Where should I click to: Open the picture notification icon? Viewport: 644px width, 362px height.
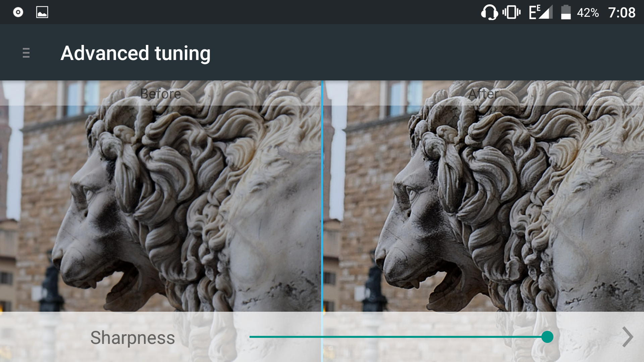(42, 12)
